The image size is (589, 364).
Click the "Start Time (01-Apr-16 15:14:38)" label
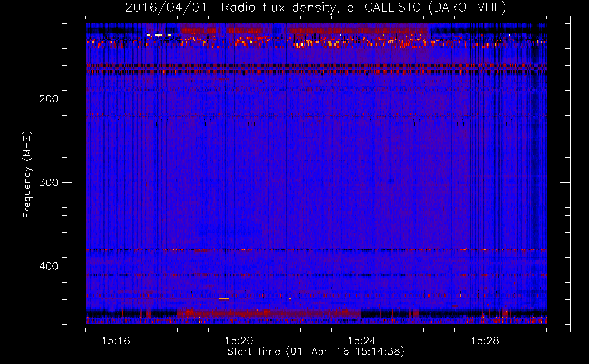(x=316, y=352)
